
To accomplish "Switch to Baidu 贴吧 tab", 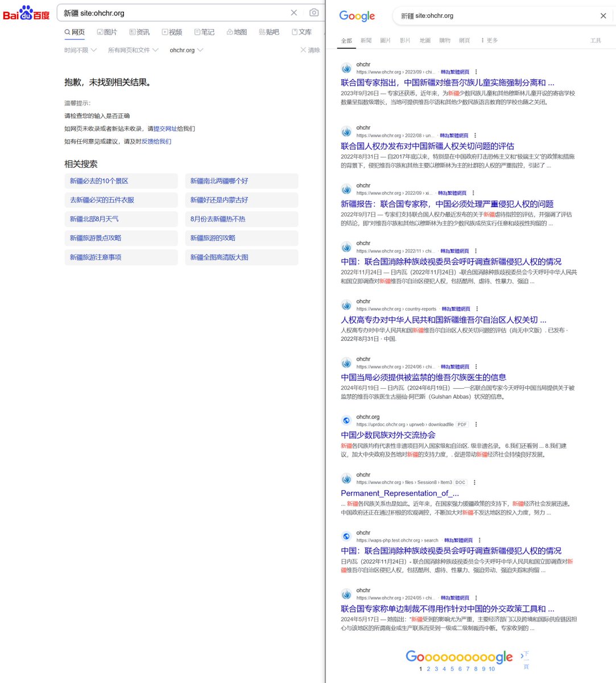I will coord(269,32).
